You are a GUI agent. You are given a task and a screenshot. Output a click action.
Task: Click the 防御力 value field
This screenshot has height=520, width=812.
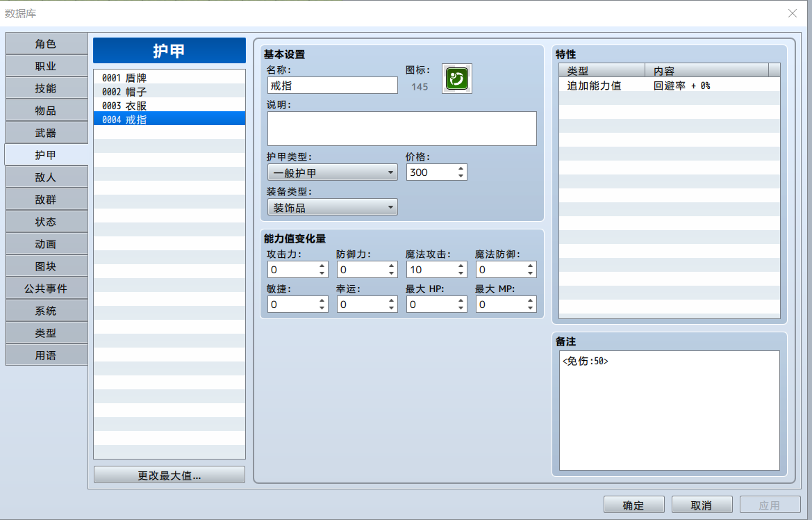[x=362, y=270]
